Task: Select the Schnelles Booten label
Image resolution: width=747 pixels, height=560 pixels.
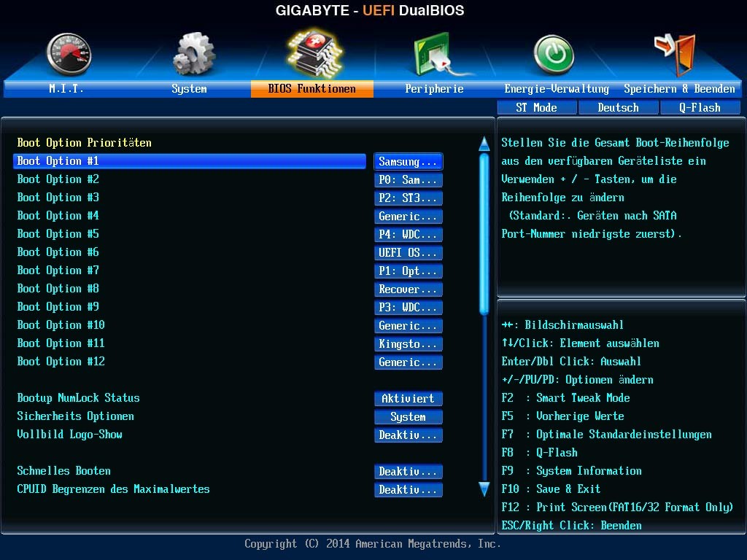Action: pos(64,471)
